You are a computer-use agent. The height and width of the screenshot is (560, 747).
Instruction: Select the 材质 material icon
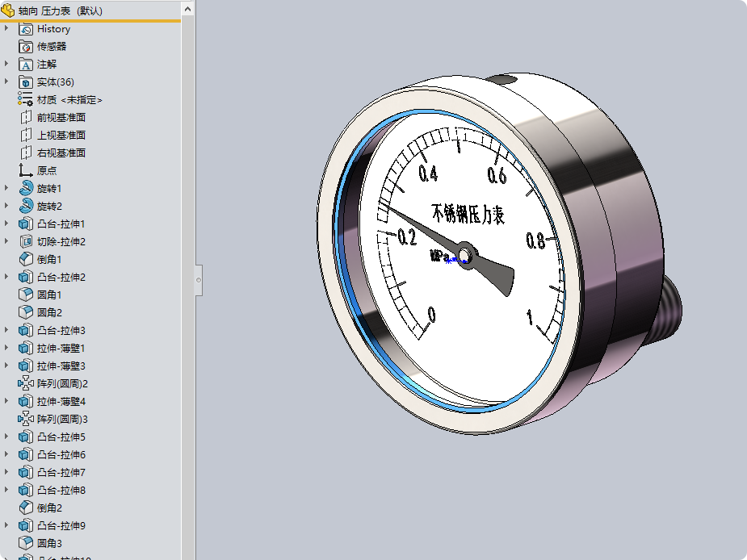[x=26, y=99]
